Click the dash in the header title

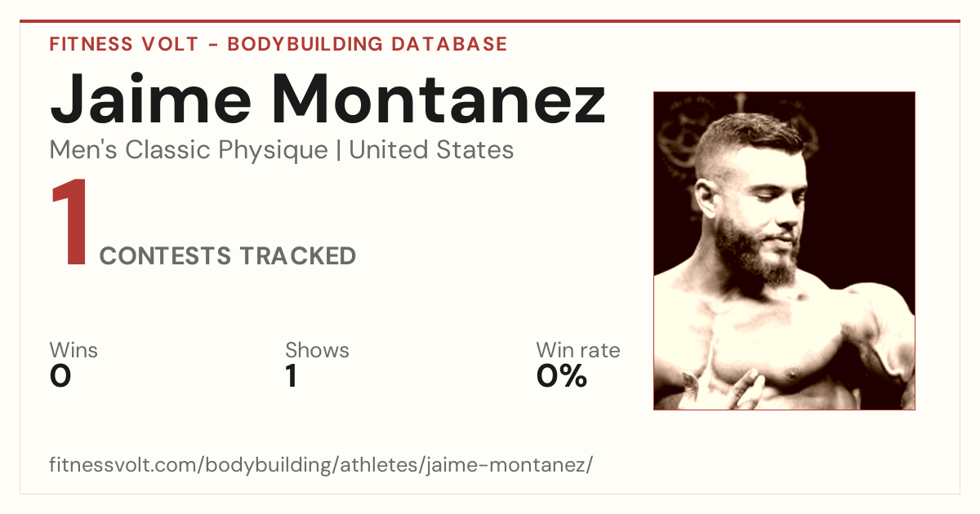212,45
